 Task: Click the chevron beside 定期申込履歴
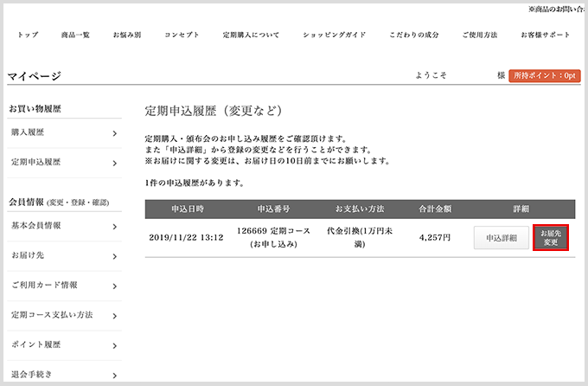115,163
